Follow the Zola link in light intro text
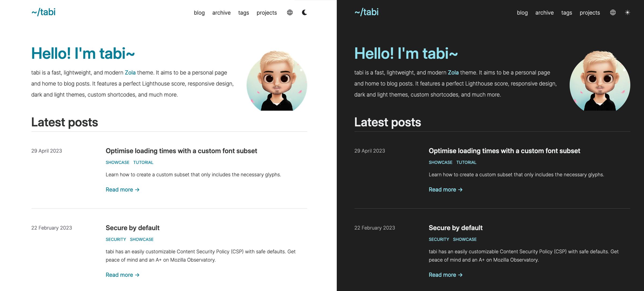This screenshot has width=644, height=291. [x=130, y=72]
